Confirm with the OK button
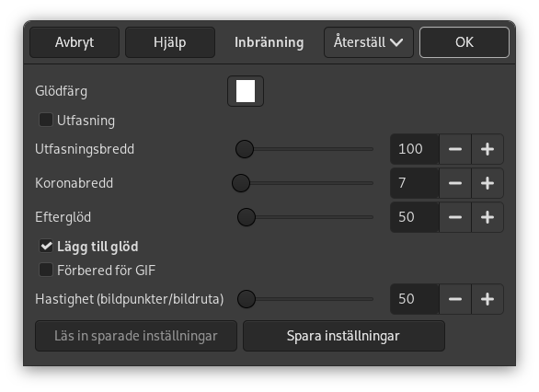The image size is (539, 392). tap(464, 42)
